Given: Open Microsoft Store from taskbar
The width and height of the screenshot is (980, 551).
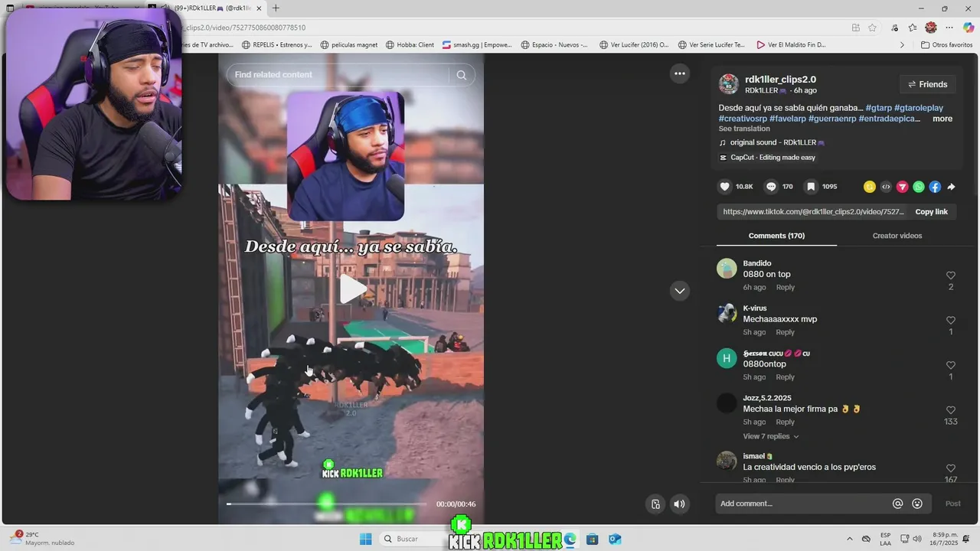Looking at the screenshot, I should click(592, 539).
